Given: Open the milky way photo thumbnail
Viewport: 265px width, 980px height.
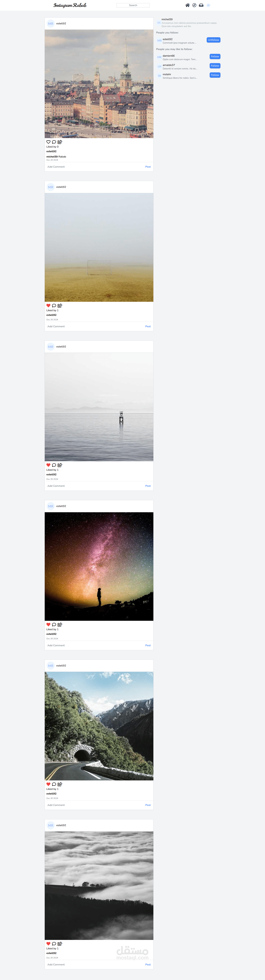Looking at the screenshot, I should pyautogui.click(x=99, y=566).
